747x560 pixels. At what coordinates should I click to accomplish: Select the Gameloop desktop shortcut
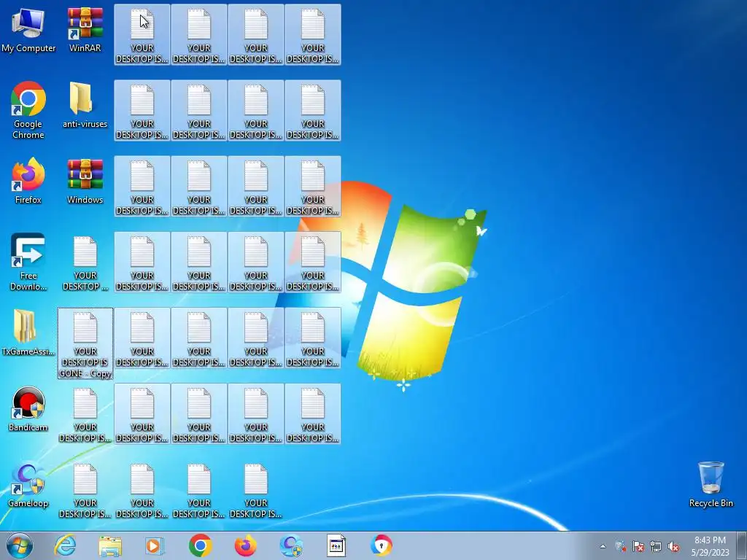tap(28, 485)
